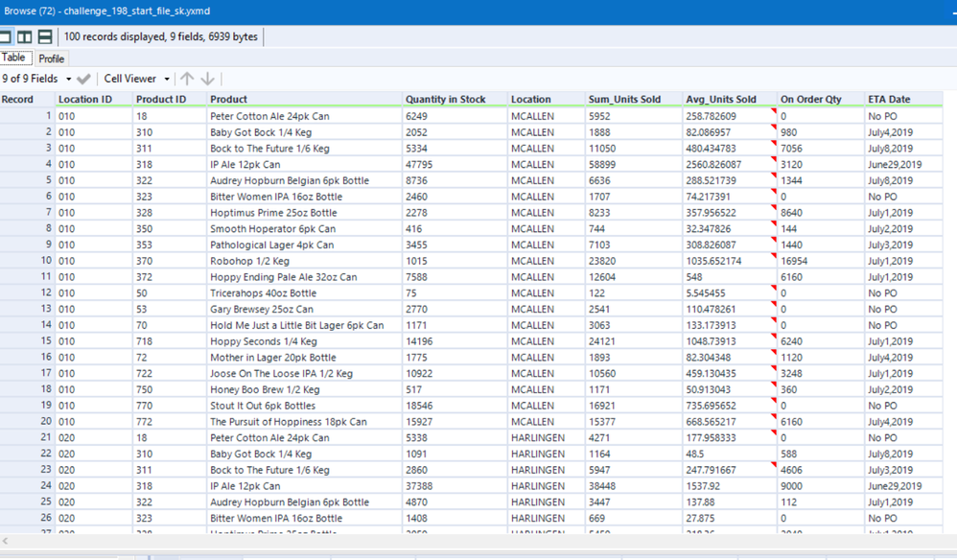Select the Table tab
This screenshot has height=560, width=957.
tap(13, 58)
